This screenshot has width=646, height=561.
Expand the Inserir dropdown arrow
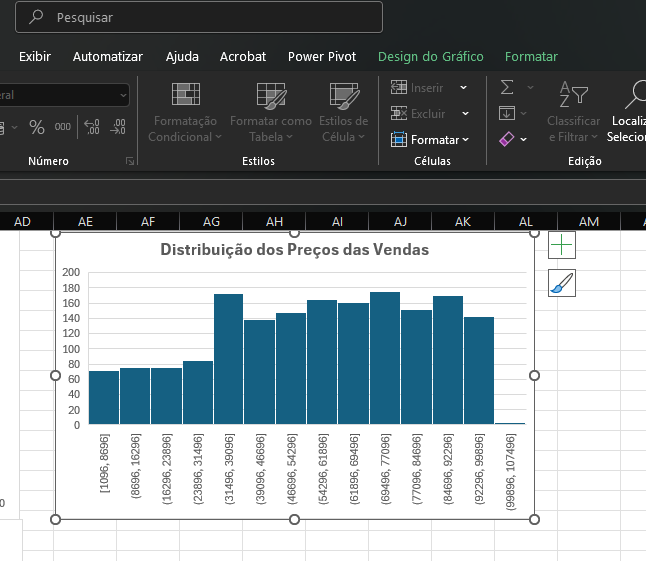pyautogui.click(x=463, y=87)
